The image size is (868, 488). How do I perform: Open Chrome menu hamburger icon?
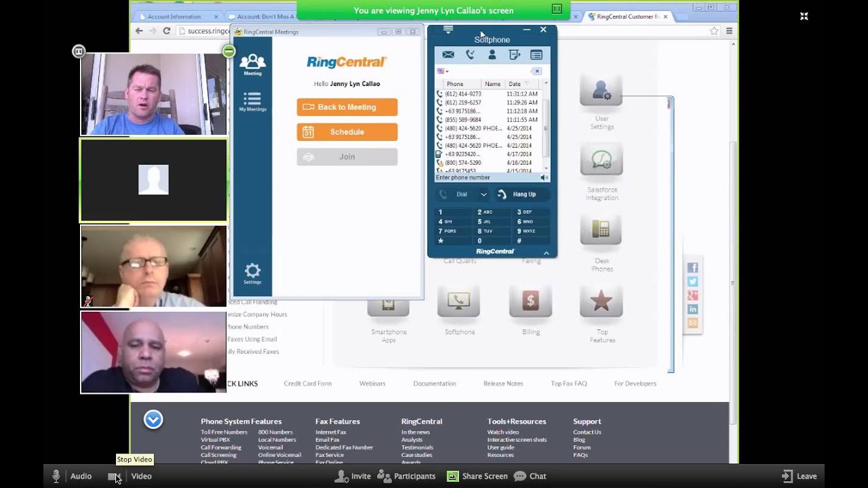pos(729,31)
